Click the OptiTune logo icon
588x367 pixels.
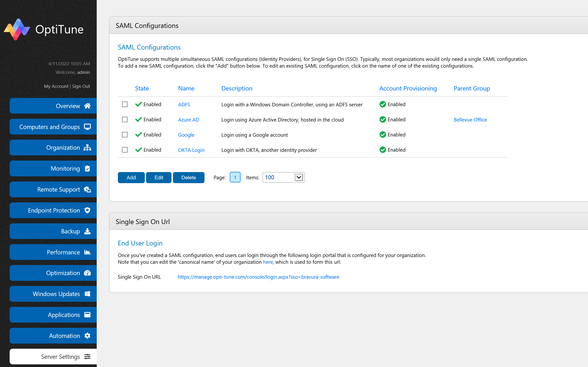17,29
